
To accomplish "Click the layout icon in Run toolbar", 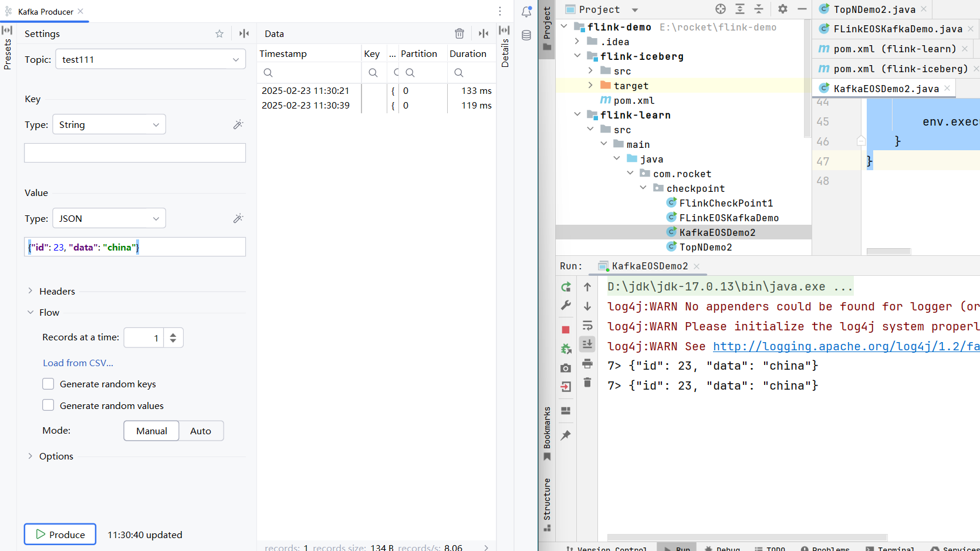I will pos(566,411).
